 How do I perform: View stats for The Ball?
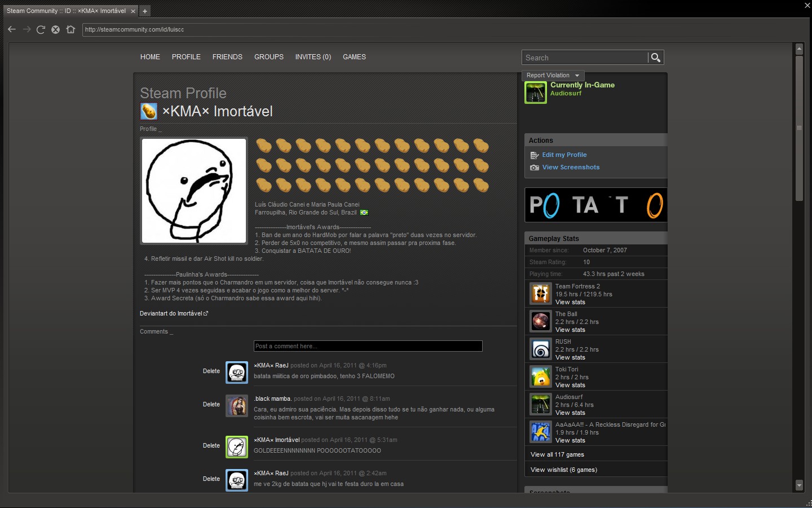pos(570,330)
